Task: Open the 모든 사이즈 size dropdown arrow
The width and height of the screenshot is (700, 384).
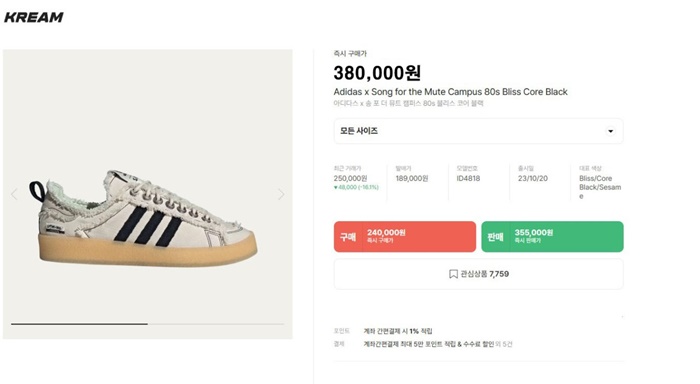Action: tap(610, 131)
